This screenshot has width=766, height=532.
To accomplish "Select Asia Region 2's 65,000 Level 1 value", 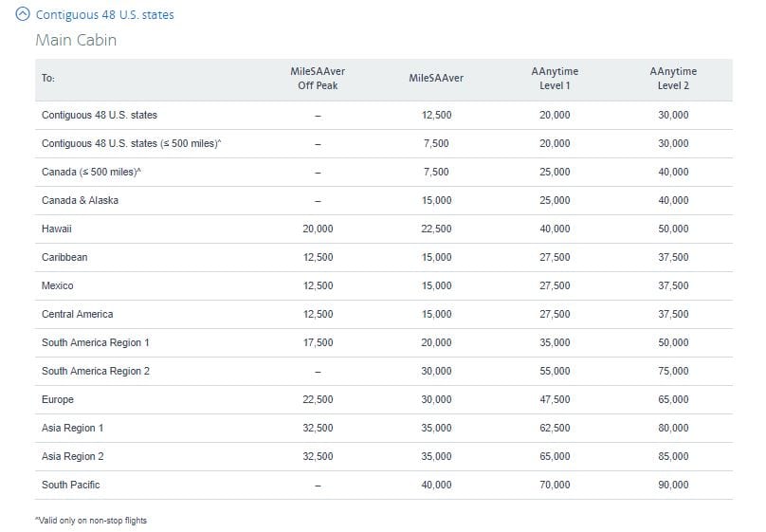I will pos(555,456).
